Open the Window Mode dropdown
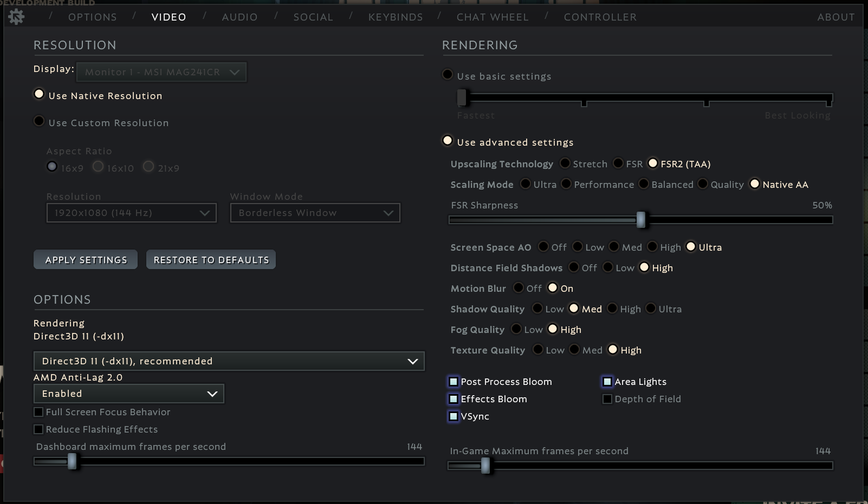The image size is (868, 504). (x=315, y=213)
